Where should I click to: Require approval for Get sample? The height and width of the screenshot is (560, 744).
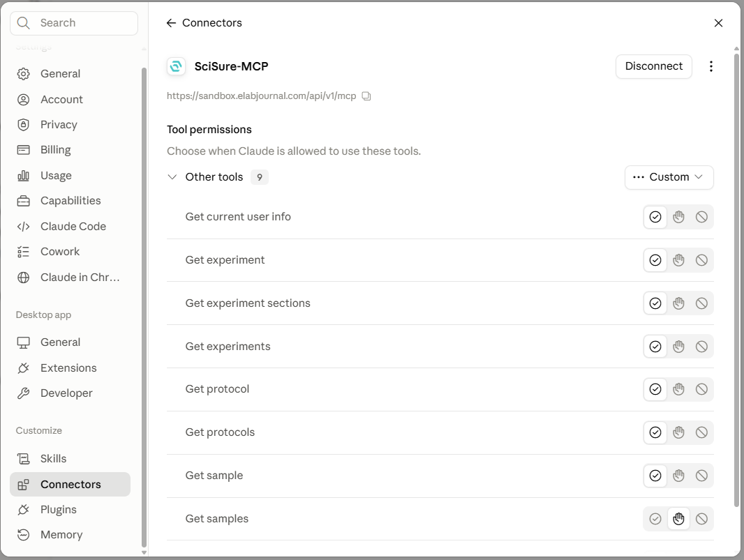click(678, 476)
